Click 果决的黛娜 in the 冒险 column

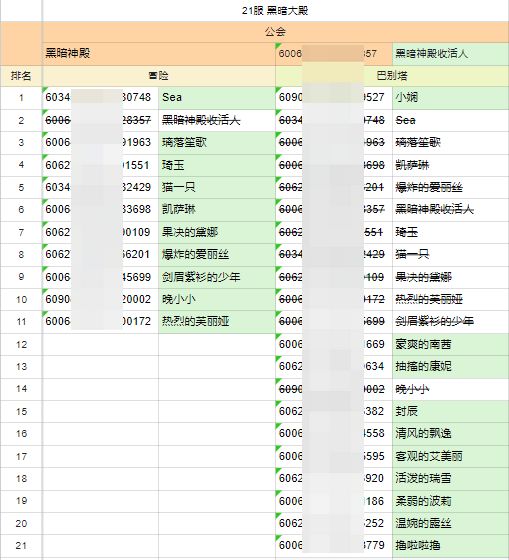pos(217,232)
